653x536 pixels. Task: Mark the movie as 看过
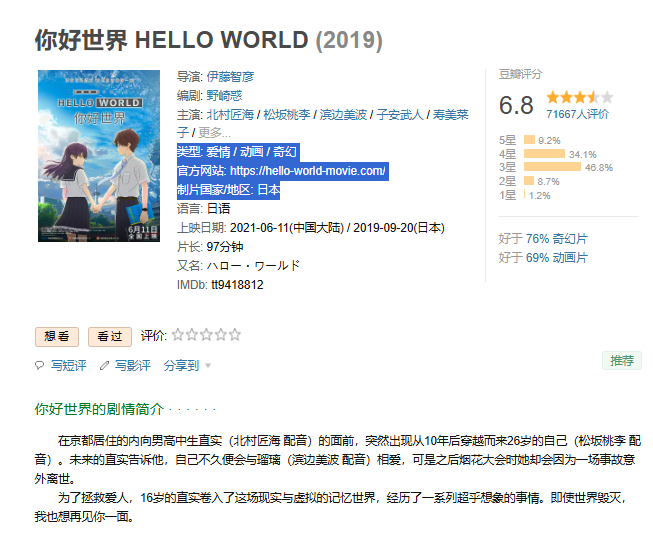[x=109, y=336]
